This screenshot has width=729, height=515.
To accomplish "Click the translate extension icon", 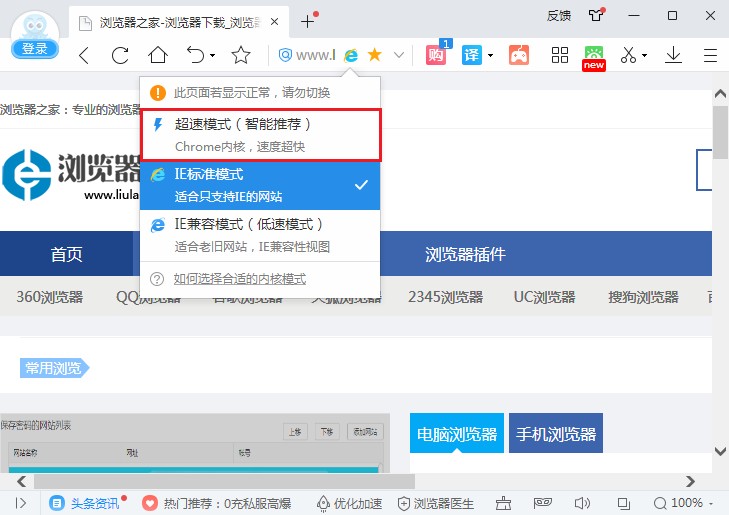I will tap(471, 55).
